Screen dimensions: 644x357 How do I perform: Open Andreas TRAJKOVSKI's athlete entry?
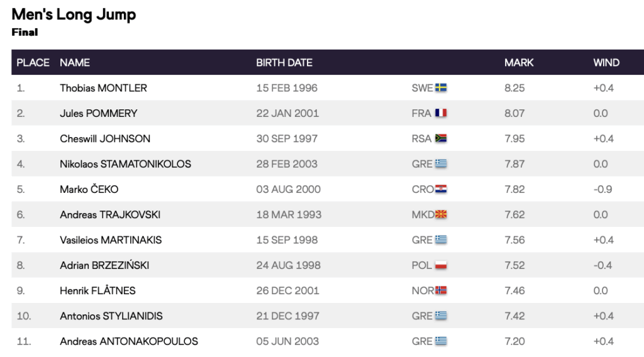(110, 214)
